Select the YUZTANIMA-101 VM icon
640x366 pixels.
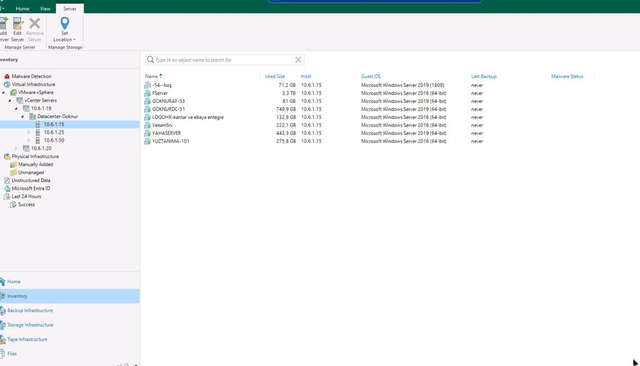[147, 141]
